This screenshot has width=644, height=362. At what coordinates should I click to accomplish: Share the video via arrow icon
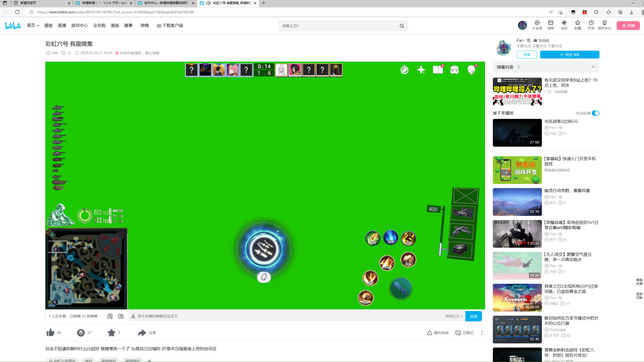[x=142, y=333]
